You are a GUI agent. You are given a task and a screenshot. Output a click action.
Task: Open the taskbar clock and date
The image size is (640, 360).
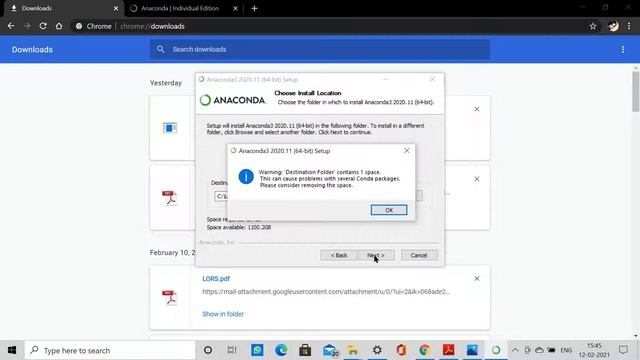594,350
